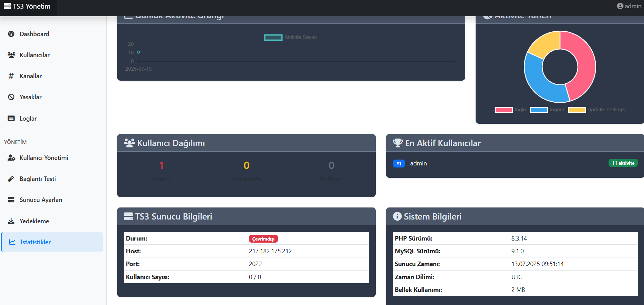Click the chart date label 2025-07-13

tap(138, 69)
